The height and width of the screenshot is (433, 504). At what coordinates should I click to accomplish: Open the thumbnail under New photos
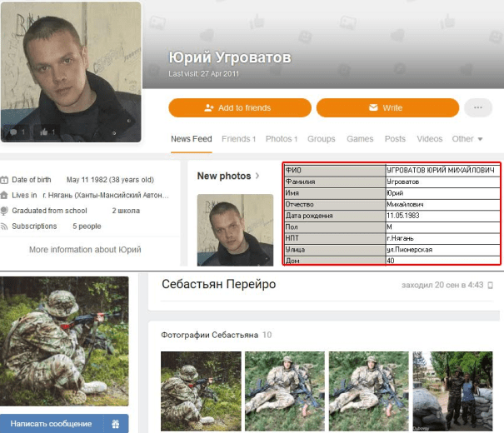(235, 229)
